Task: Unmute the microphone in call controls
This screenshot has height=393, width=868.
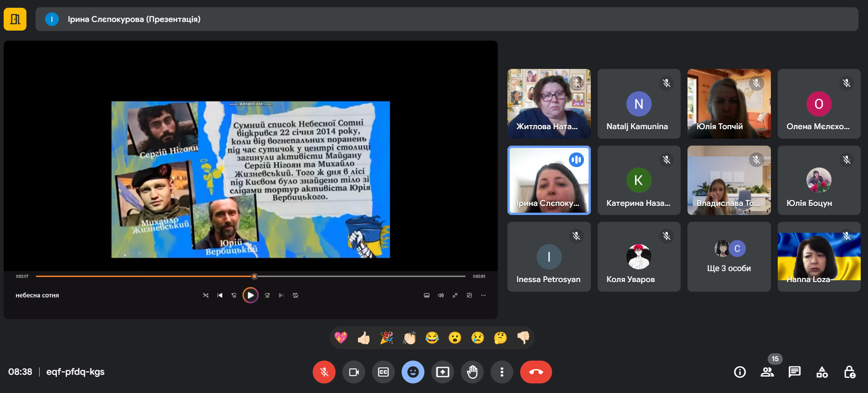Action: click(x=324, y=372)
